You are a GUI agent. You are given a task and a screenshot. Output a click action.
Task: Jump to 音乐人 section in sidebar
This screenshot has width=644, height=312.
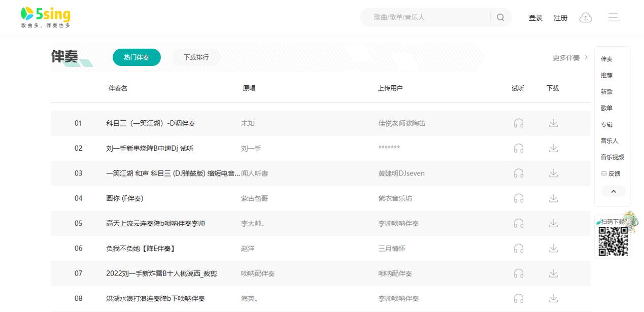tap(609, 141)
